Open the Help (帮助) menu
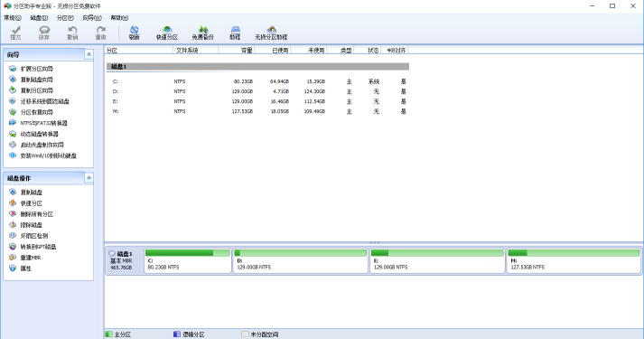Image resolution: width=644 pixels, height=339 pixels. (119, 18)
